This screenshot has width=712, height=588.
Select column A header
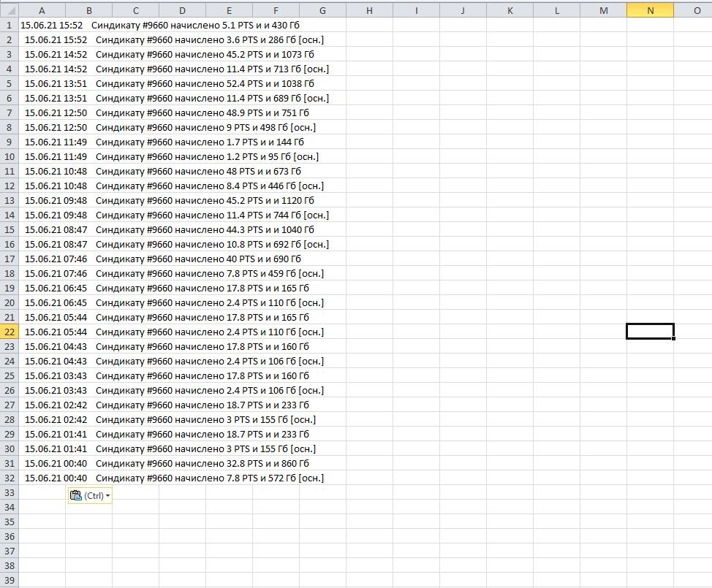pyautogui.click(x=42, y=10)
